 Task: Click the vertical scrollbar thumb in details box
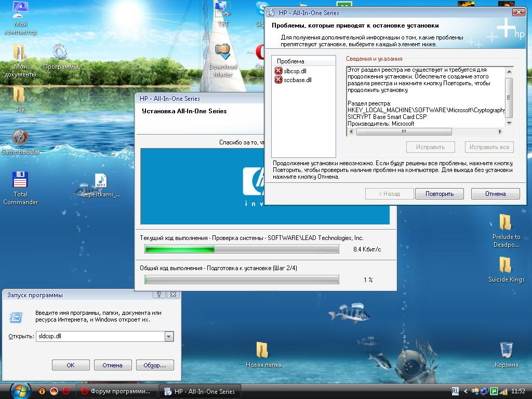pos(509,97)
